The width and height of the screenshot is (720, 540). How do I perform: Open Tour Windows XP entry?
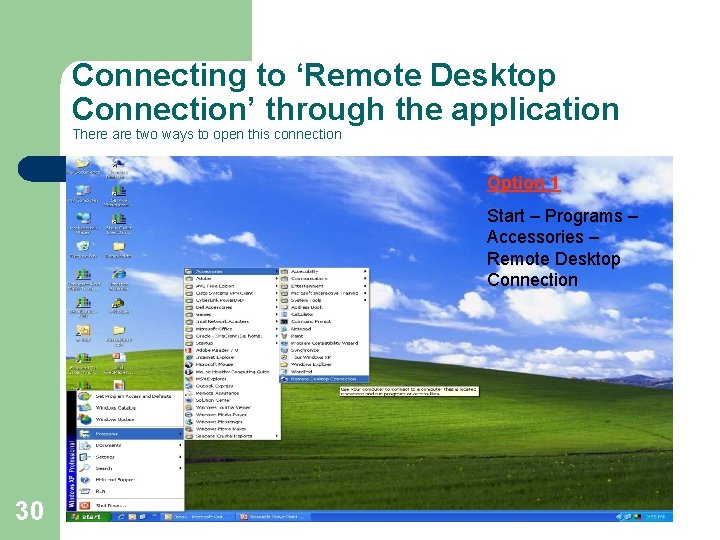click(x=324, y=357)
